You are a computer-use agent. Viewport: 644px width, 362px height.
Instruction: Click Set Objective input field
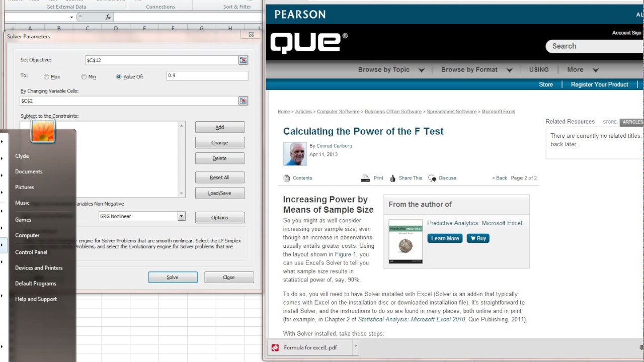coord(162,60)
